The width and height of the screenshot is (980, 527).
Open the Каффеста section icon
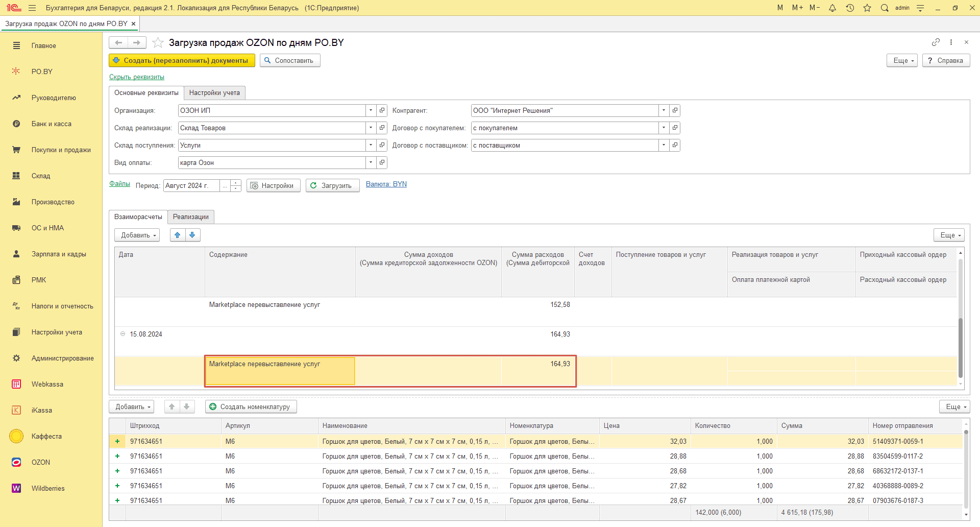coord(16,436)
